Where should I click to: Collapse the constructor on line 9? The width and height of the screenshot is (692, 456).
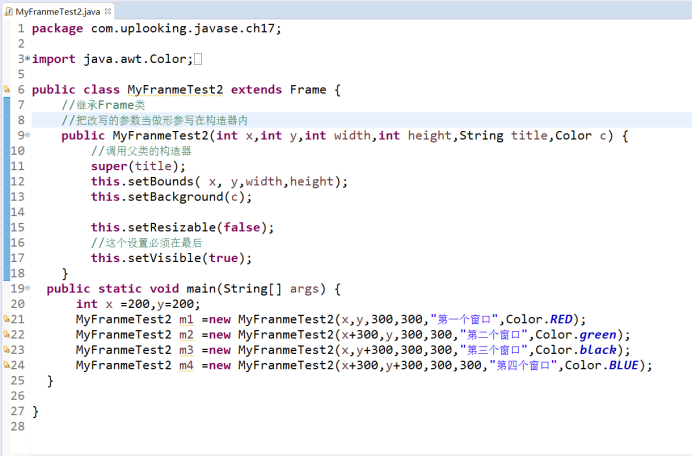tap(28, 135)
